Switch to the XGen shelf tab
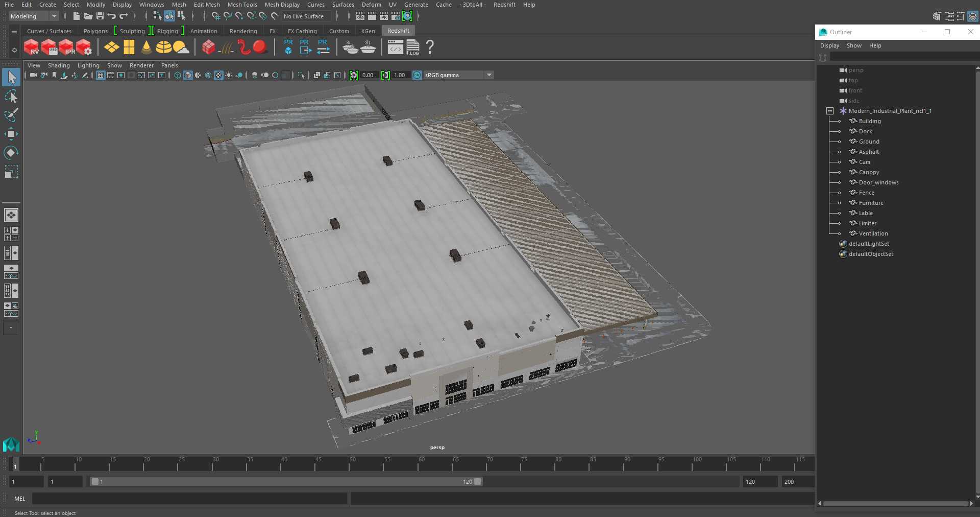This screenshot has width=980, height=517. [x=368, y=31]
